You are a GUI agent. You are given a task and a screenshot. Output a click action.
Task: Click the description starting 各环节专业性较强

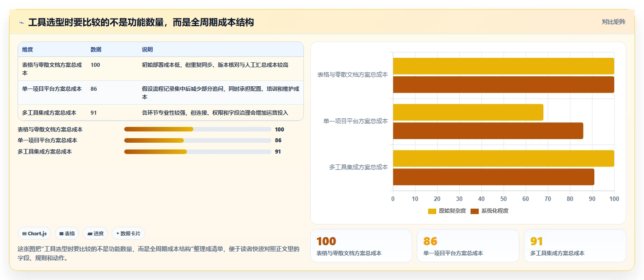pyautogui.click(x=215, y=113)
